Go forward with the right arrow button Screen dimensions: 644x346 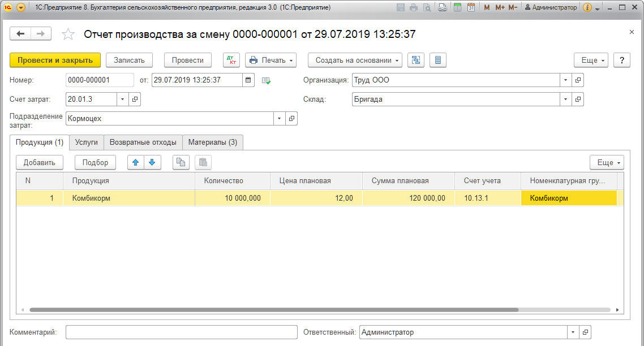click(x=41, y=34)
